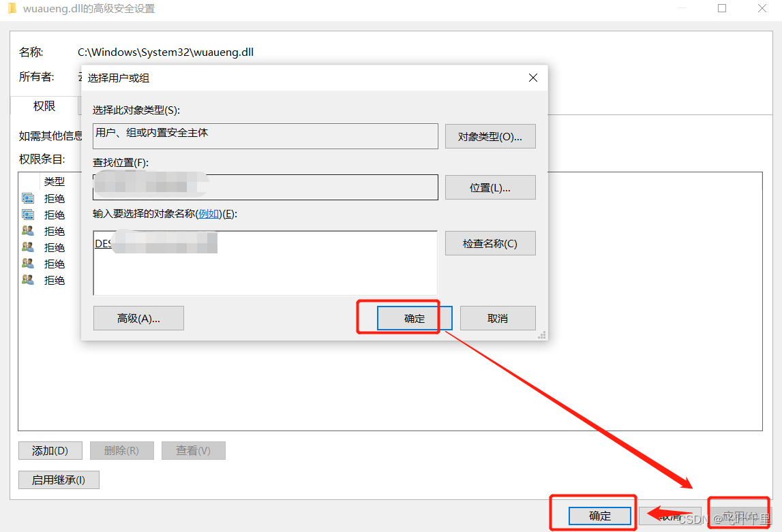Close the wuaueng.dll 高级安全设置 window
Image resolution: width=782 pixels, height=532 pixels.
(762, 8)
